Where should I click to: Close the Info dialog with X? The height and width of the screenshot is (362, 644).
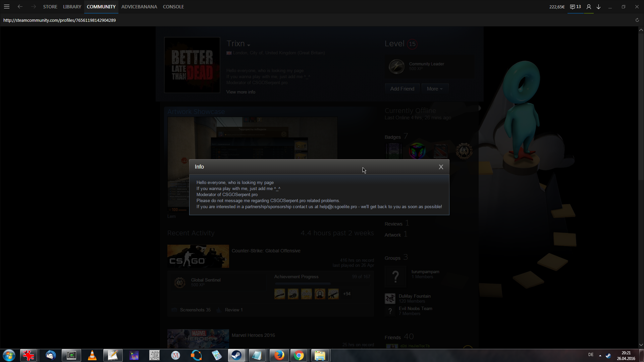[x=441, y=167]
